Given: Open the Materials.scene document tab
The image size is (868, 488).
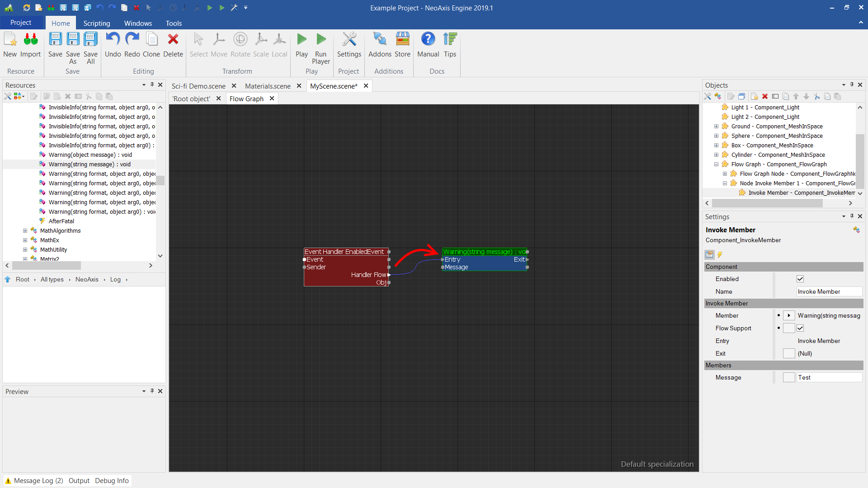Looking at the screenshot, I should (x=268, y=86).
